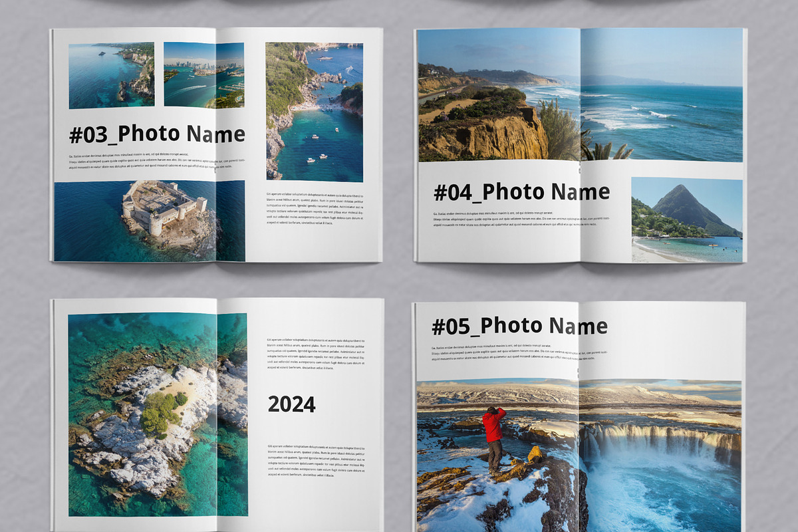Click the text block above '2024'
The height and width of the screenshot is (532, 798).
click(x=316, y=354)
